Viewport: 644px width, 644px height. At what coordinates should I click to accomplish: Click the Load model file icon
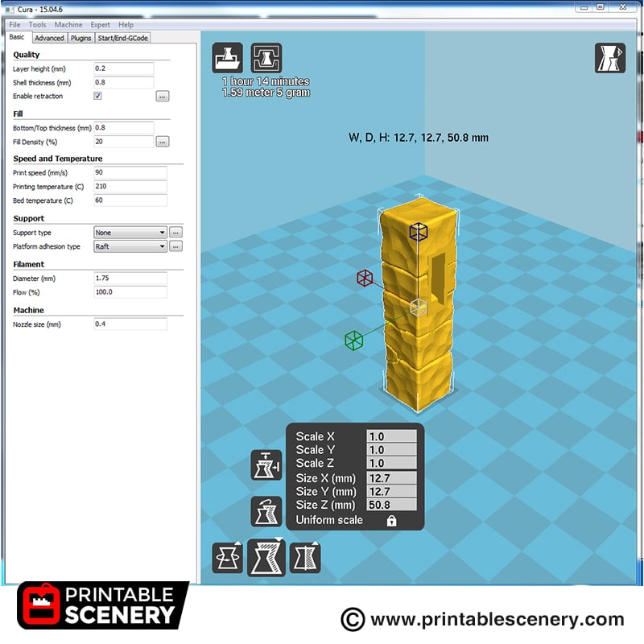(227, 58)
